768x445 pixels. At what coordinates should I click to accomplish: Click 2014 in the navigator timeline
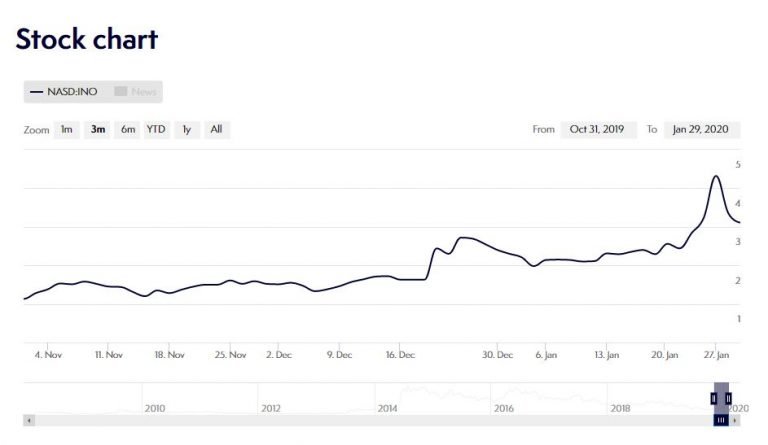coord(387,408)
